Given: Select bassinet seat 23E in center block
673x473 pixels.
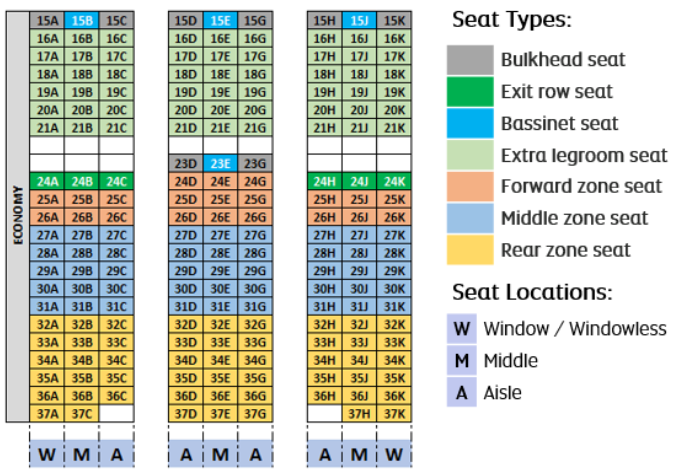Looking at the screenshot, I should (220, 164).
